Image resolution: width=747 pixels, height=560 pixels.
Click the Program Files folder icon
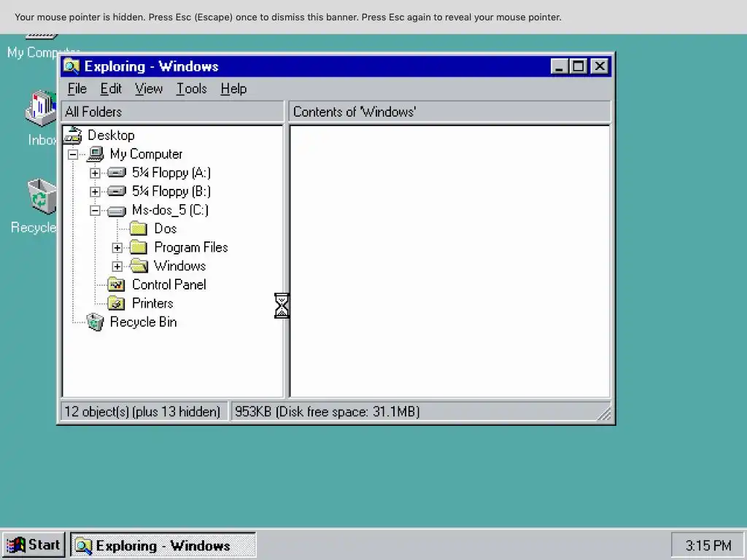[139, 247]
